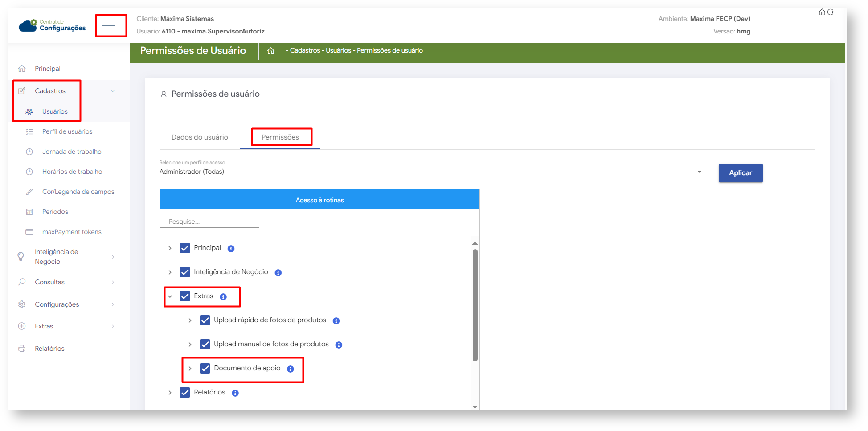This screenshot has height=431, width=868.
Task: Expand the Configurações sidebar chevron
Action: click(x=113, y=304)
